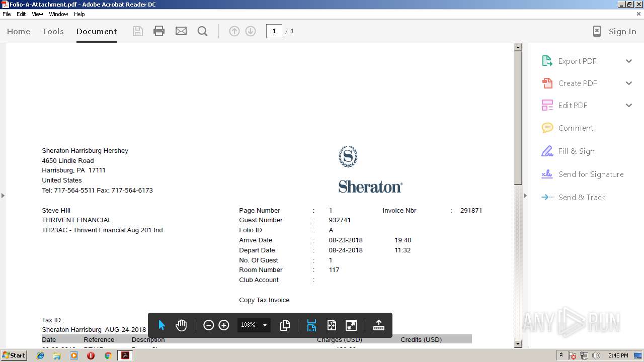
Task: Click the Send & Track label
Action: click(582, 197)
